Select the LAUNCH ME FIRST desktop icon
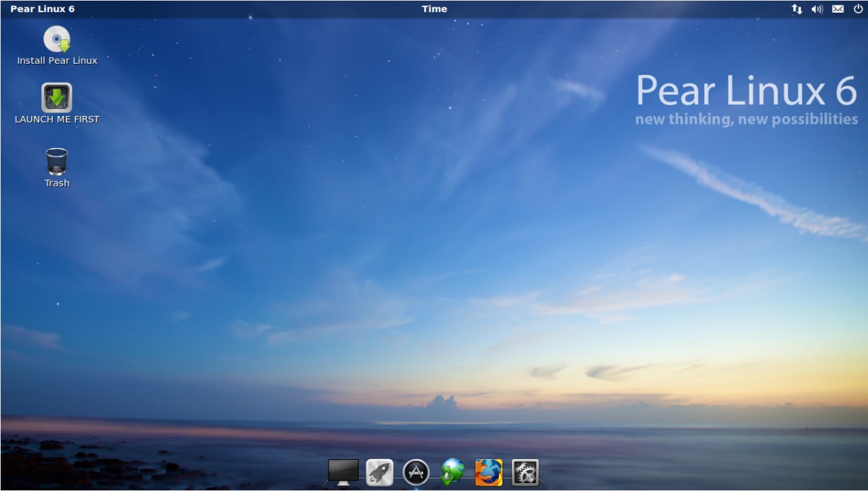This screenshot has height=491, width=868. coord(57,98)
